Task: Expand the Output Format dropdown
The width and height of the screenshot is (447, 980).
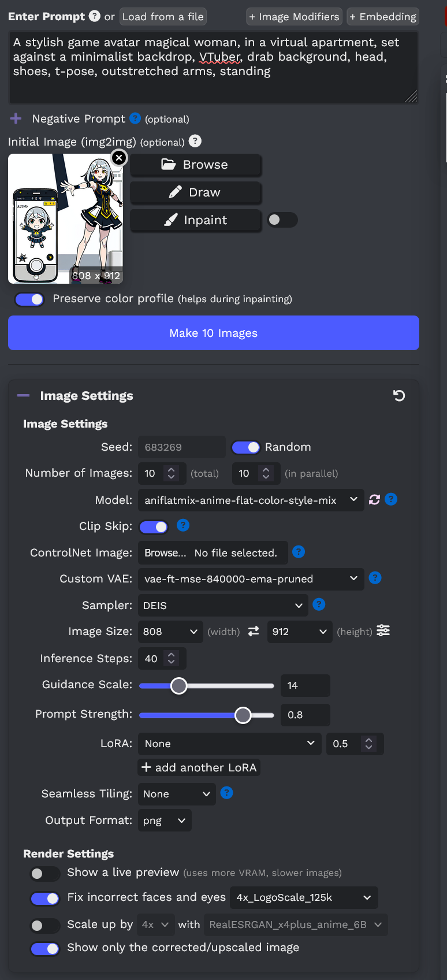Action: pyautogui.click(x=165, y=821)
